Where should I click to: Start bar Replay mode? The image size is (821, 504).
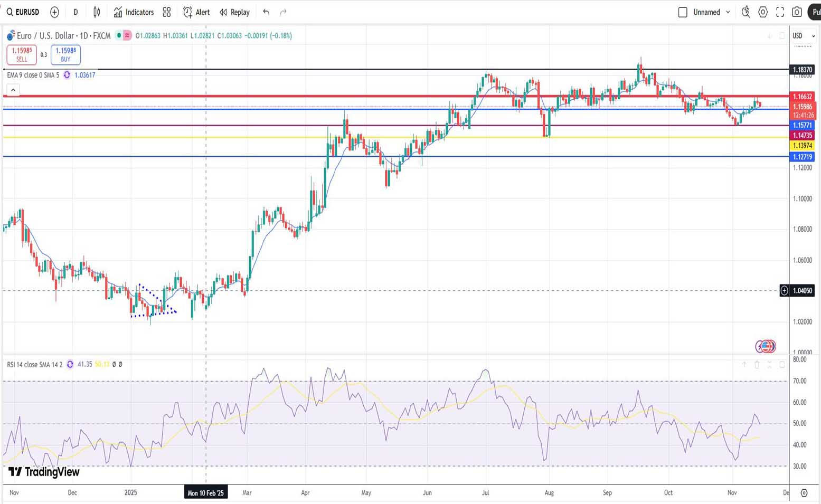click(235, 12)
